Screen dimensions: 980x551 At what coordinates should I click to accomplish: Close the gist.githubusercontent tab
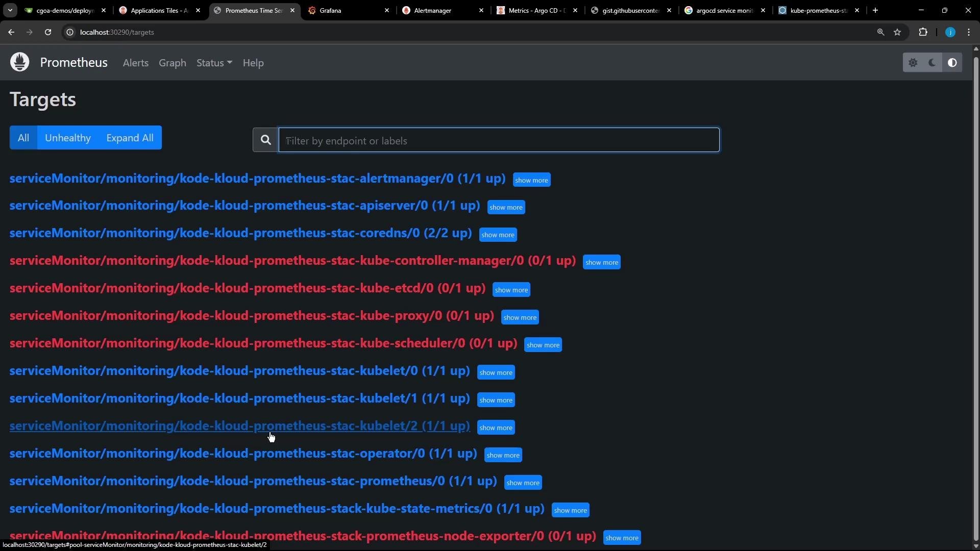[669, 10]
